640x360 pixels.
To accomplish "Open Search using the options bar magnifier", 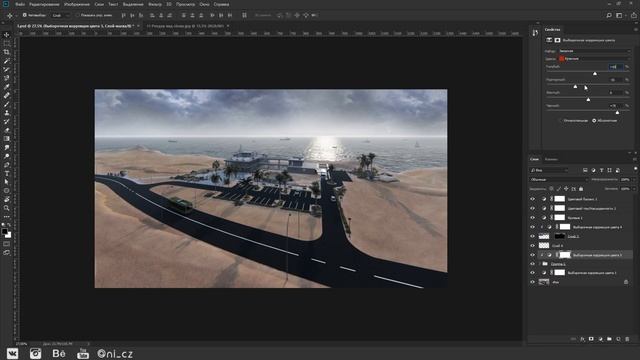I will coord(609,15).
